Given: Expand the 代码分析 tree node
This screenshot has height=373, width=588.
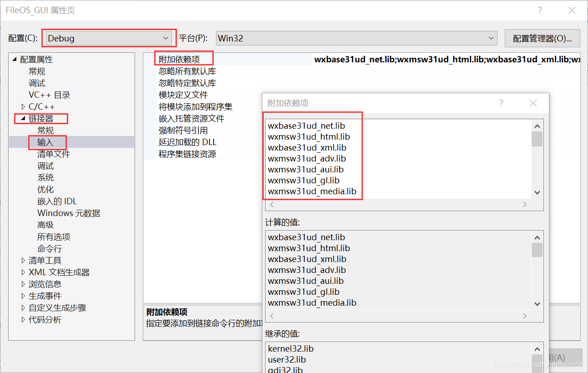Looking at the screenshot, I should 23,320.
